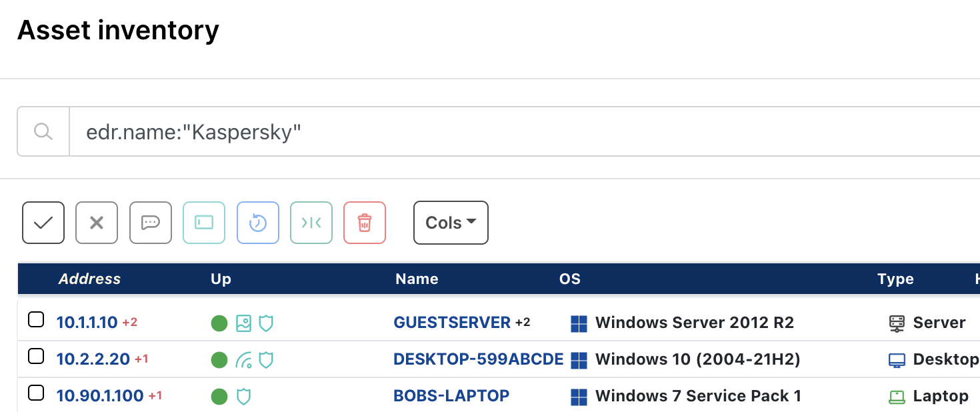Check the checkbox for 10.2.2.20
The width and height of the screenshot is (980, 412).
click(36, 356)
